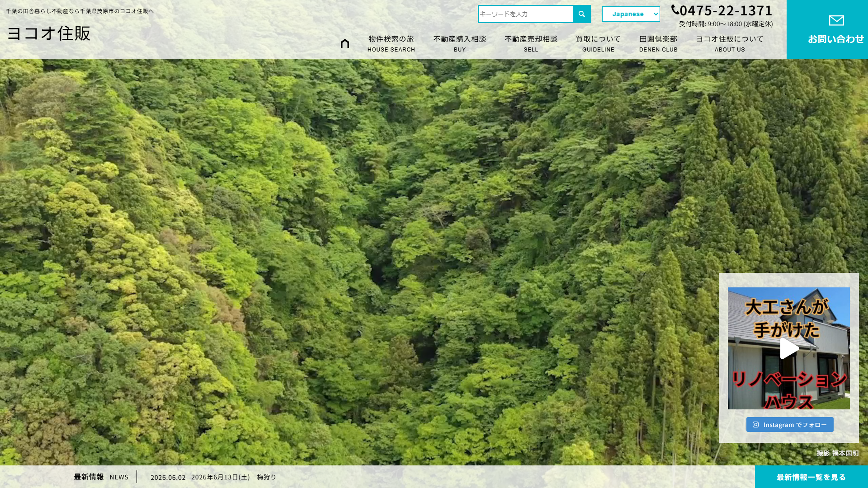Open the renovation house Instagram thumbnail

click(789, 348)
